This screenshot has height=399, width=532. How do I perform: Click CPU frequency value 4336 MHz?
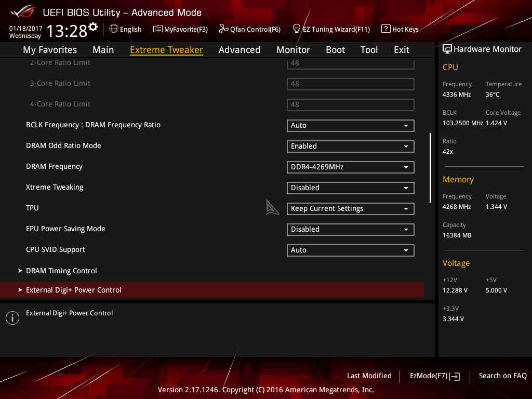(x=457, y=95)
